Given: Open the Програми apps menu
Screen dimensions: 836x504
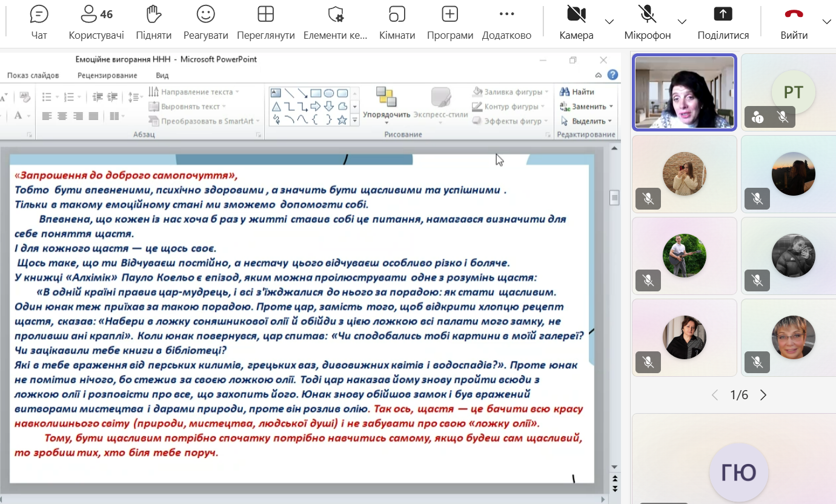Looking at the screenshot, I should 450,23.
